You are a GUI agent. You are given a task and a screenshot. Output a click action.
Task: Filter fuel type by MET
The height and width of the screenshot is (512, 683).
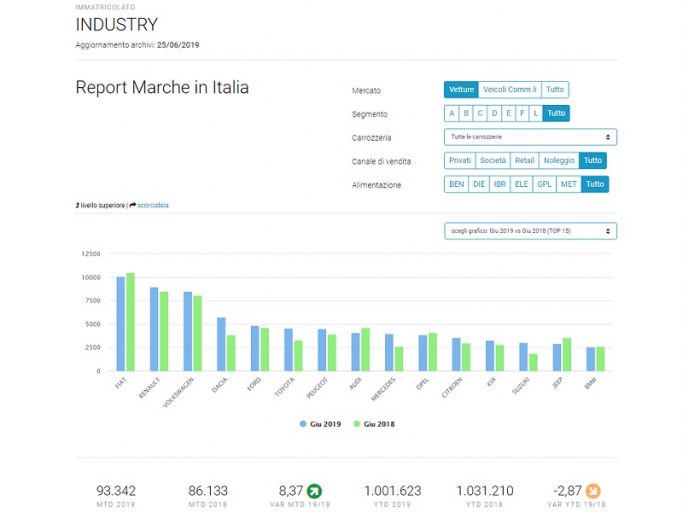pyautogui.click(x=569, y=184)
